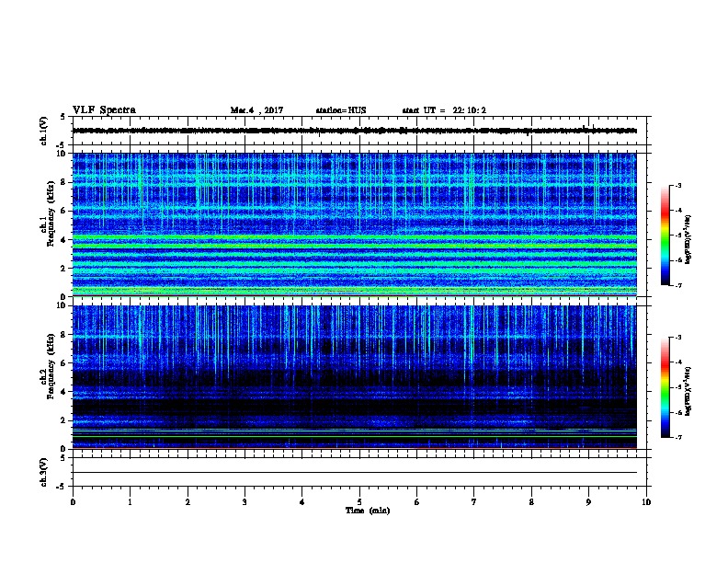Image resolution: width=728 pixels, height=563 pixels.
Task: Click the "6" tick on the Time axis
Action: click(417, 501)
